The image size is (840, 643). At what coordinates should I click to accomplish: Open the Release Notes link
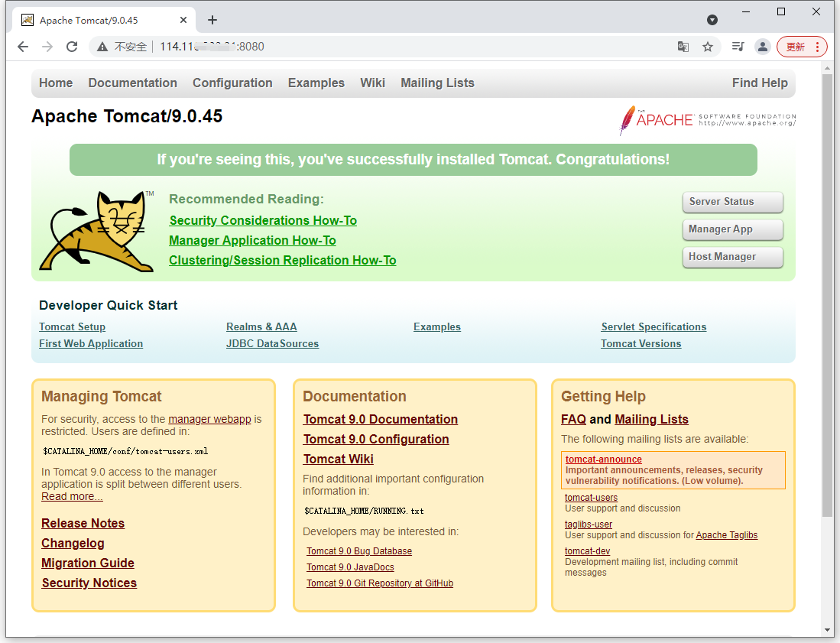tap(83, 524)
